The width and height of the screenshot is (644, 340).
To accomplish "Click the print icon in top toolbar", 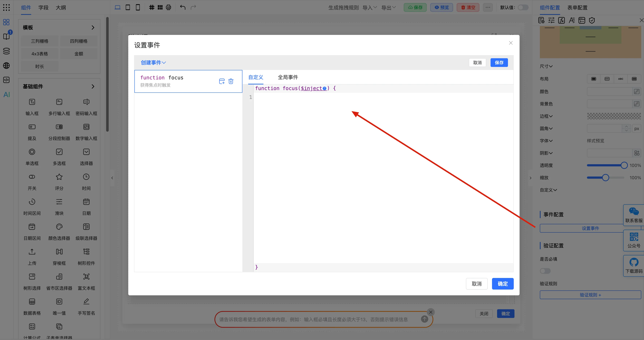I will coord(168,7).
